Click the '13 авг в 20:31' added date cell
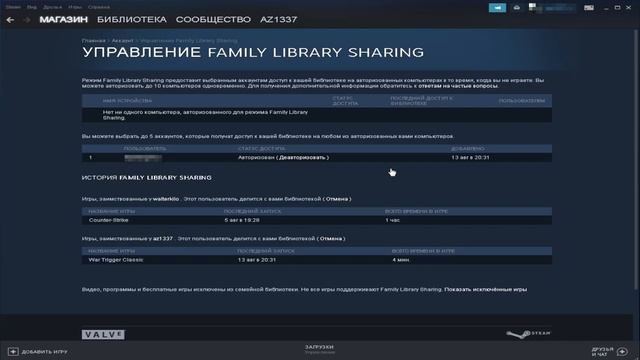640x360 pixels. point(470,157)
